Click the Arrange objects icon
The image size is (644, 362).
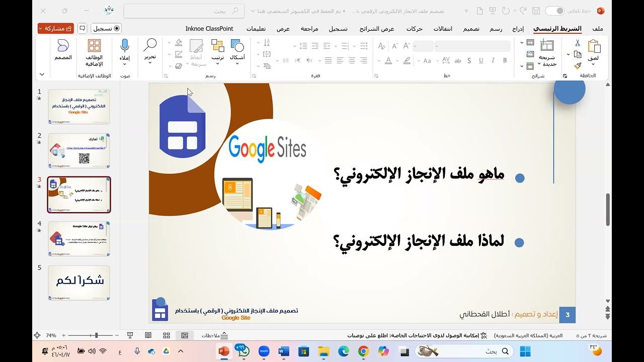point(217,46)
